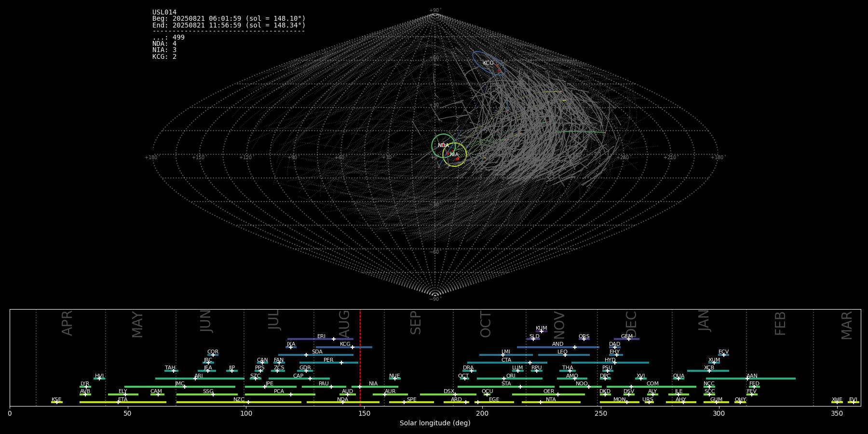Screen dimensions: 868x434
Task: Click the 150 tick on solar longitude axis
Action: click(364, 414)
